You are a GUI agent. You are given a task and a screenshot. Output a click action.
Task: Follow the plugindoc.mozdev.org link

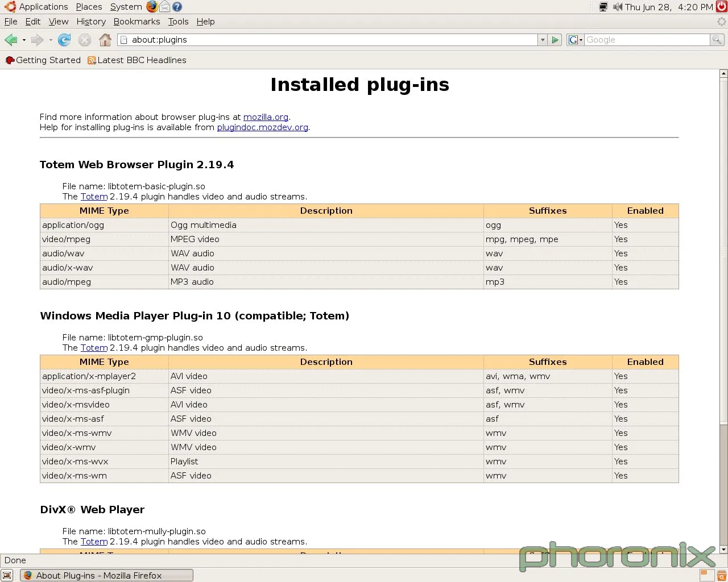(262, 127)
